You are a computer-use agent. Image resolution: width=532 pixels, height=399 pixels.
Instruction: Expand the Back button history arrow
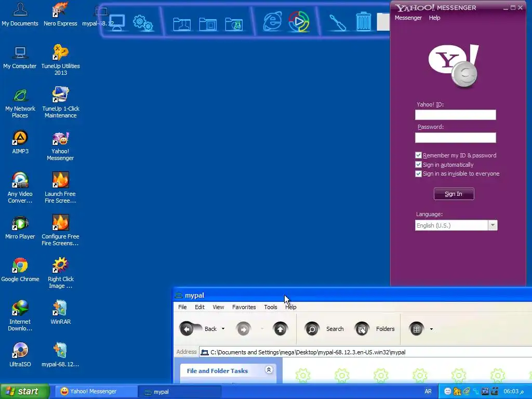[x=223, y=329]
